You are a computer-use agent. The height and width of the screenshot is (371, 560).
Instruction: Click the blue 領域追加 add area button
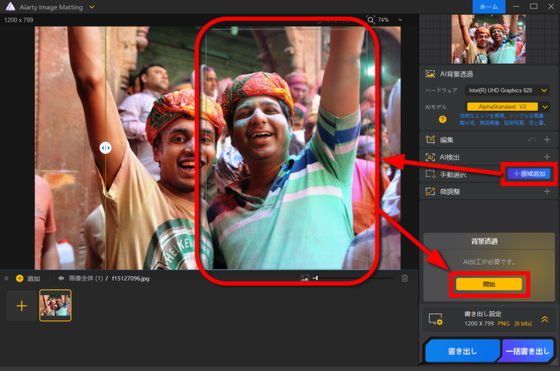[x=529, y=174]
